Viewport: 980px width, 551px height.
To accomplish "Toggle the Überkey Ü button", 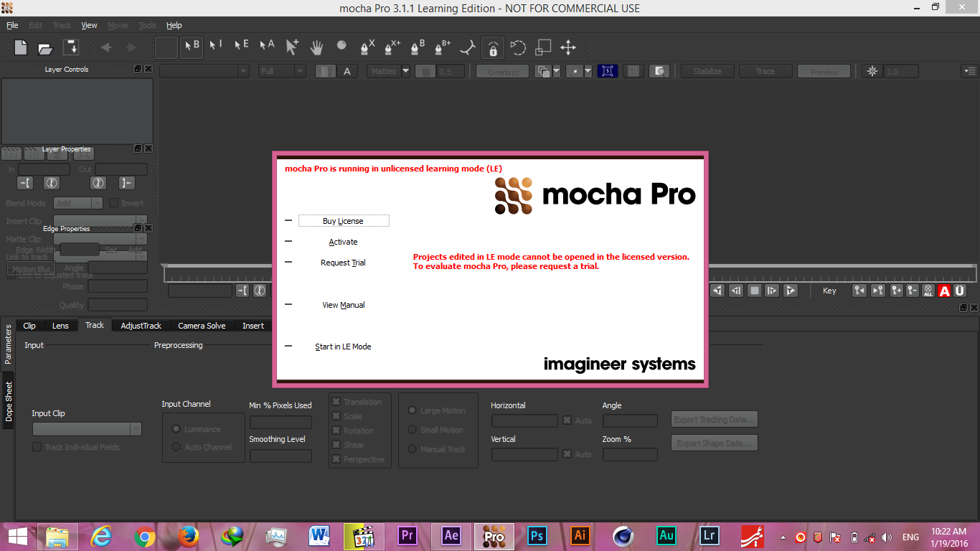I will pos(960,291).
